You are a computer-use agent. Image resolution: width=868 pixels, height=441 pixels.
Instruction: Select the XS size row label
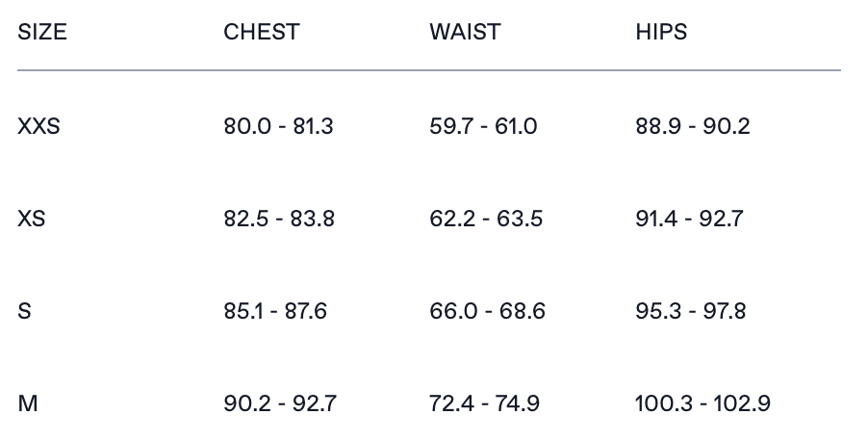pyautogui.click(x=32, y=219)
